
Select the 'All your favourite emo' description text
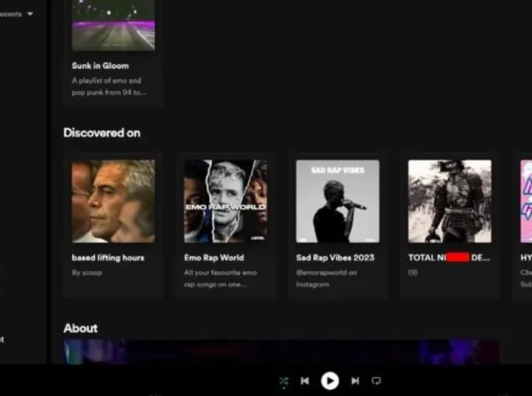220,278
